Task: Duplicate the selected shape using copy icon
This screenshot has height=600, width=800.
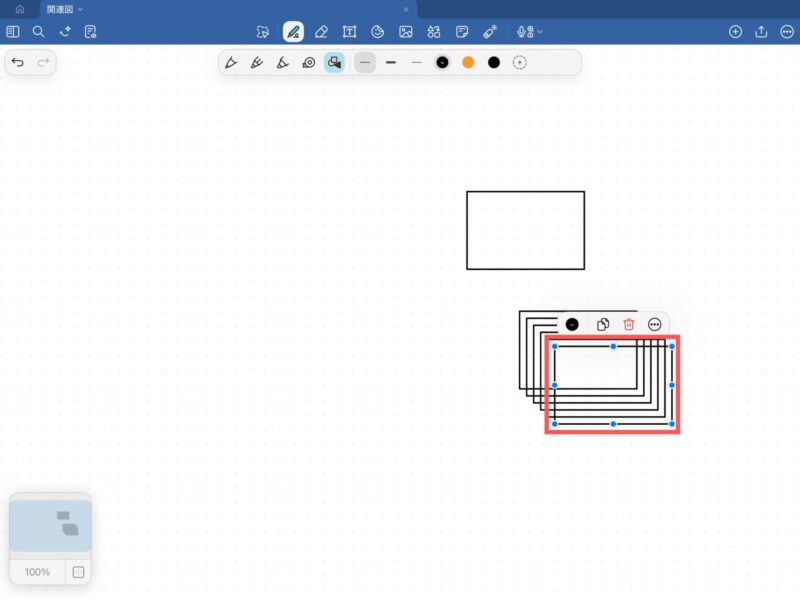Action: 603,325
